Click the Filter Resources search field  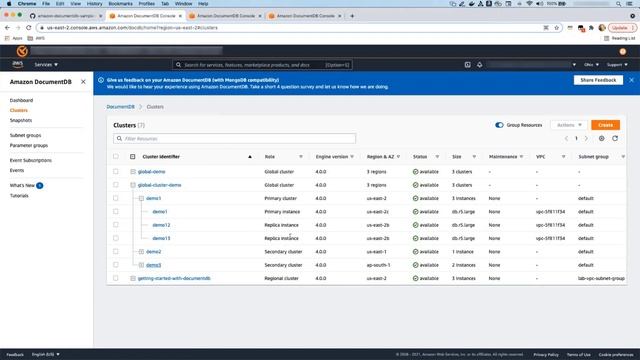(x=234, y=138)
